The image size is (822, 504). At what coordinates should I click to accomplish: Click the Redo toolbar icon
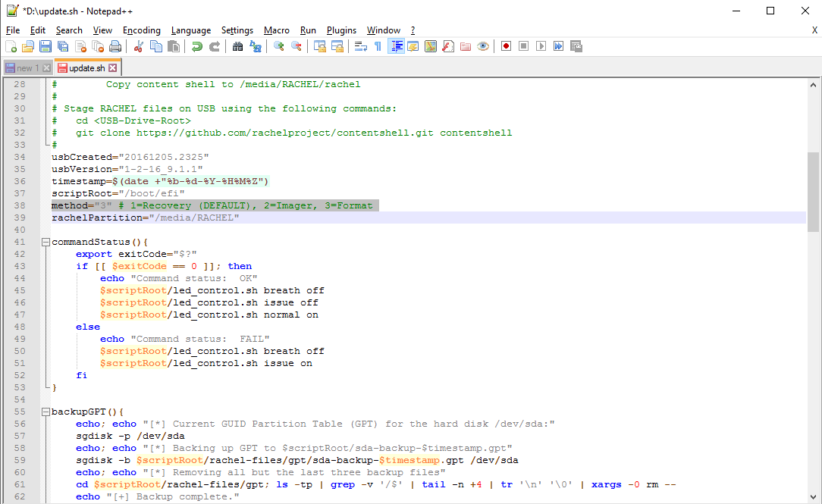215,47
